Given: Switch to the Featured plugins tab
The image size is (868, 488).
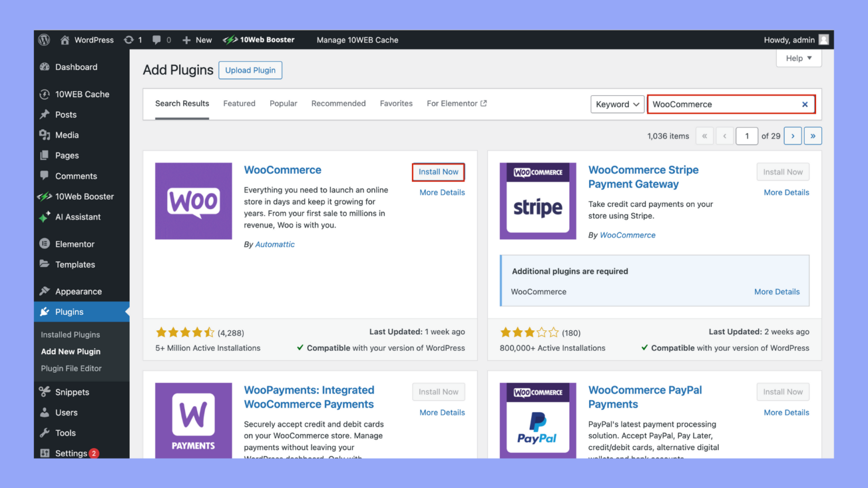Looking at the screenshot, I should (239, 103).
